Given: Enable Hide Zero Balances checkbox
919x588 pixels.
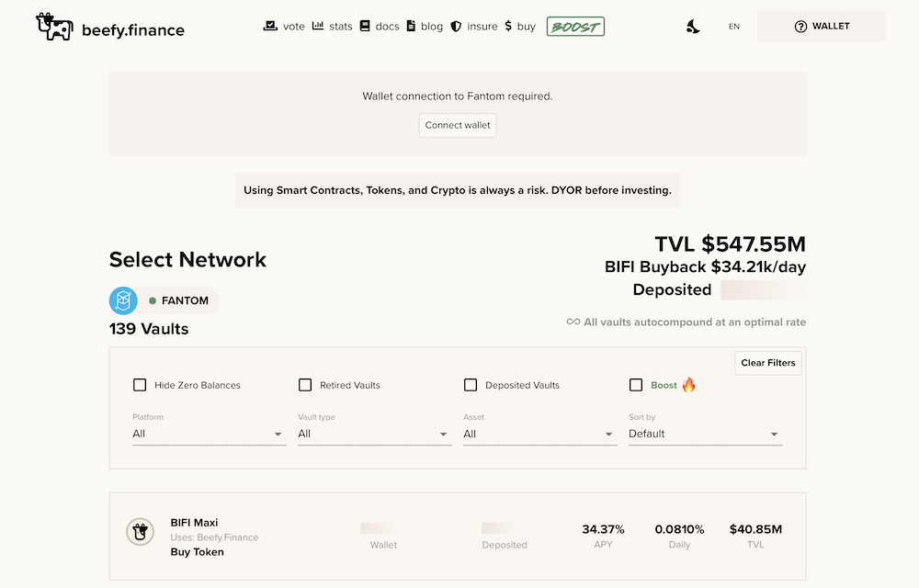Looking at the screenshot, I should [x=140, y=385].
